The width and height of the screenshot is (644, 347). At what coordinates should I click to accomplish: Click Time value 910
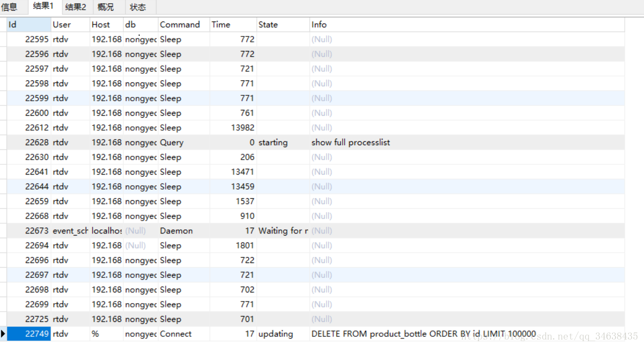pyautogui.click(x=233, y=216)
